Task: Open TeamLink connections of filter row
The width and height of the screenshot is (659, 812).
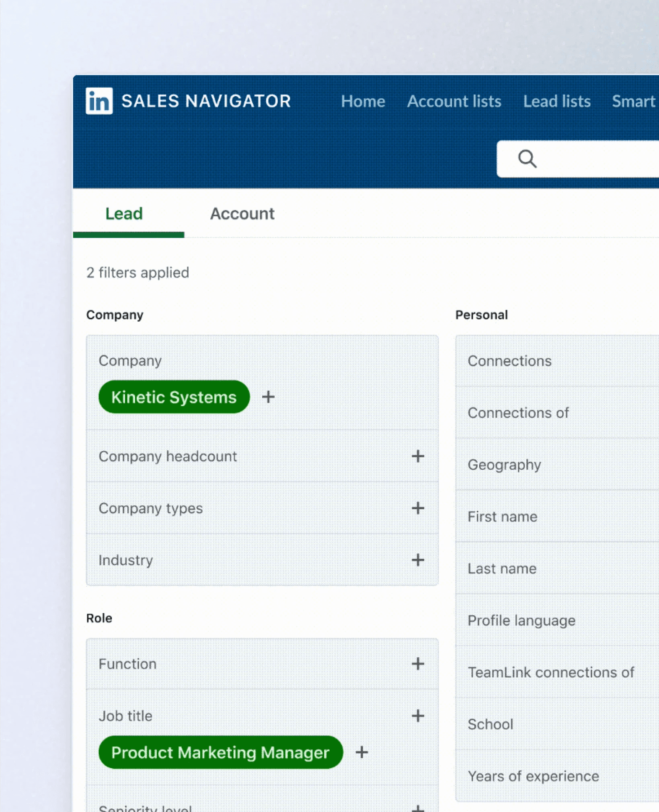Action: (557, 672)
